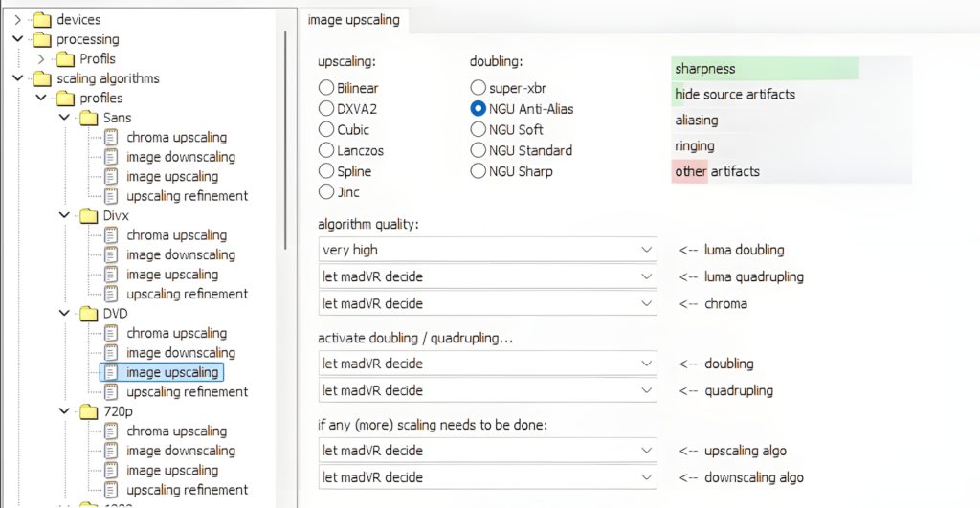Click the scaling algorithms folder icon
Viewport: 980px width, 508px height.
(x=41, y=78)
